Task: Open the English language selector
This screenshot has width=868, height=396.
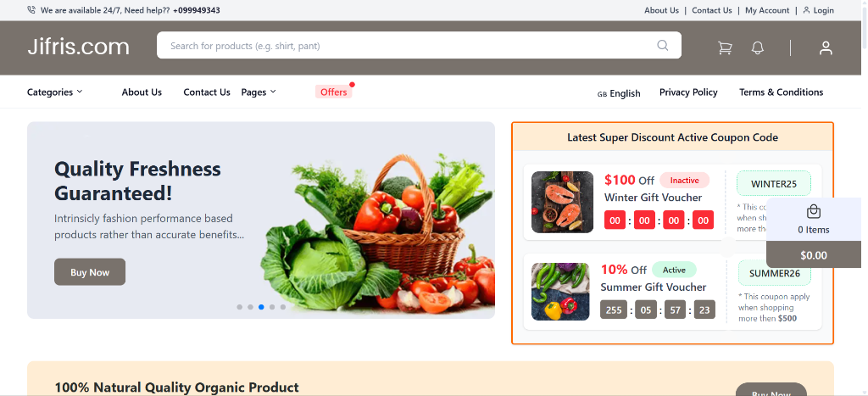Action: click(x=625, y=93)
